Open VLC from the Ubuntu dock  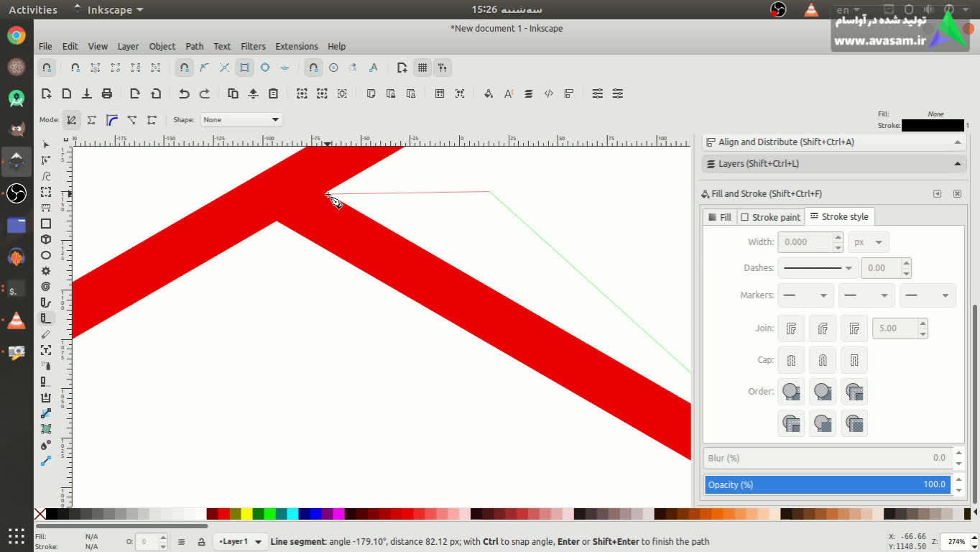tap(16, 321)
